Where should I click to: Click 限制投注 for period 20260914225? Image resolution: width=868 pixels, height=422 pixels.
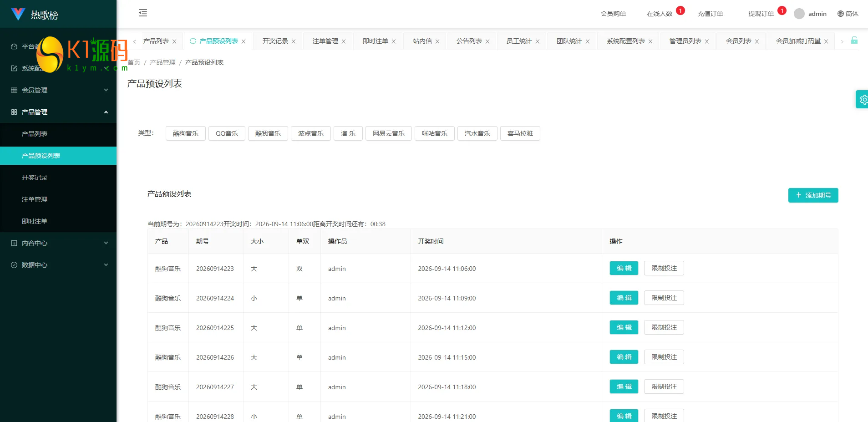[664, 327]
